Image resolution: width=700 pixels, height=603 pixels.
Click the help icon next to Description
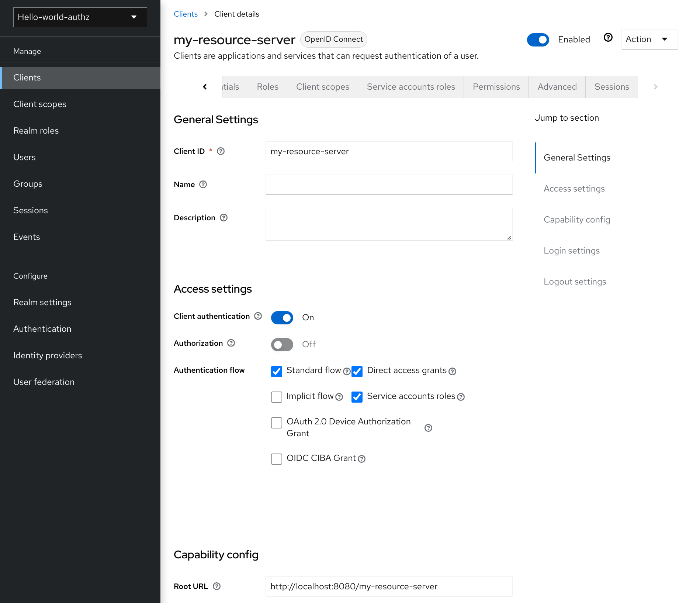click(223, 218)
